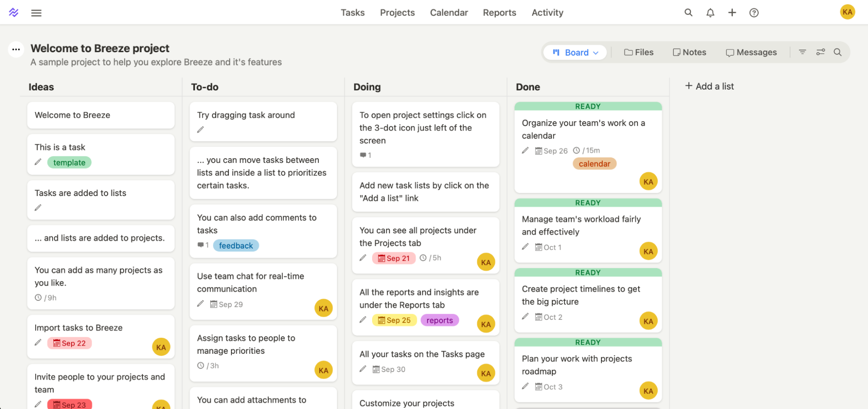Search within the project board

(x=838, y=52)
